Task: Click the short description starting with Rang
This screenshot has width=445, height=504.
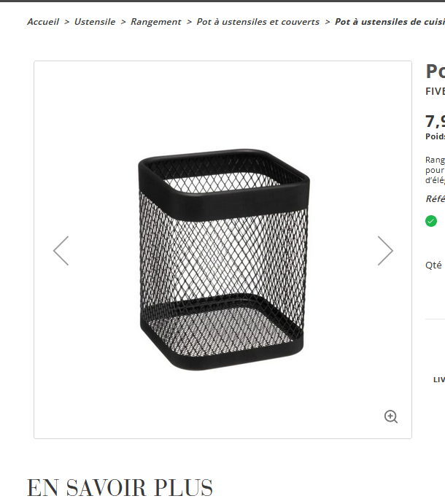Action: click(x=435, y=170)
